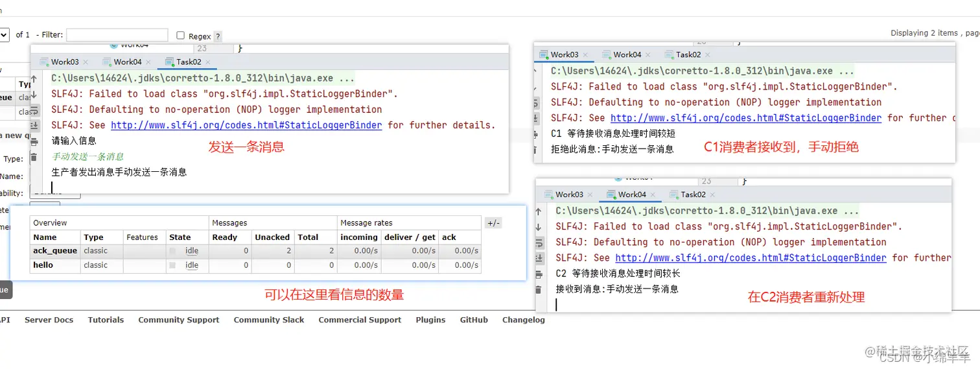This screenshot has width=980, height=369.
Task: Close the Work04 tab in the C1 console
Action: click(648, 55)
